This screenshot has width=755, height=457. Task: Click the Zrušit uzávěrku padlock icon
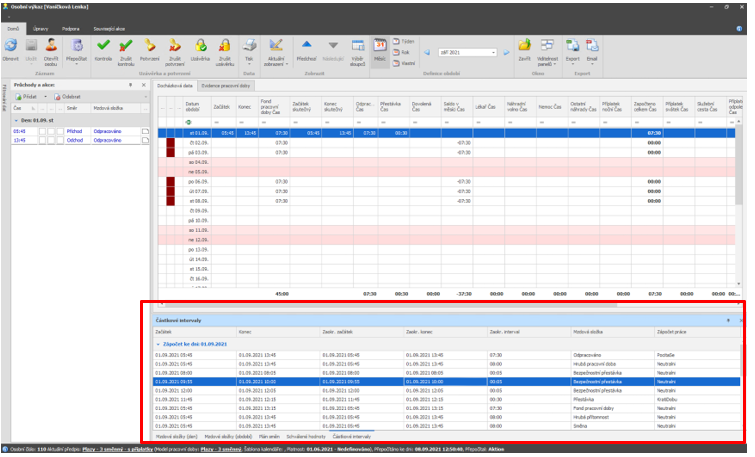tap(224, 46)
